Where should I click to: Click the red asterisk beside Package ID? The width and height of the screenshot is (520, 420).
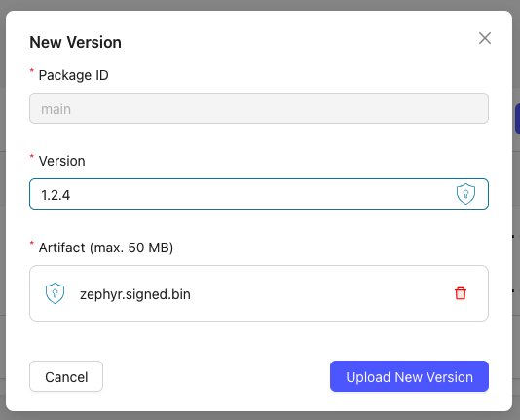click(x=32, y=71)
